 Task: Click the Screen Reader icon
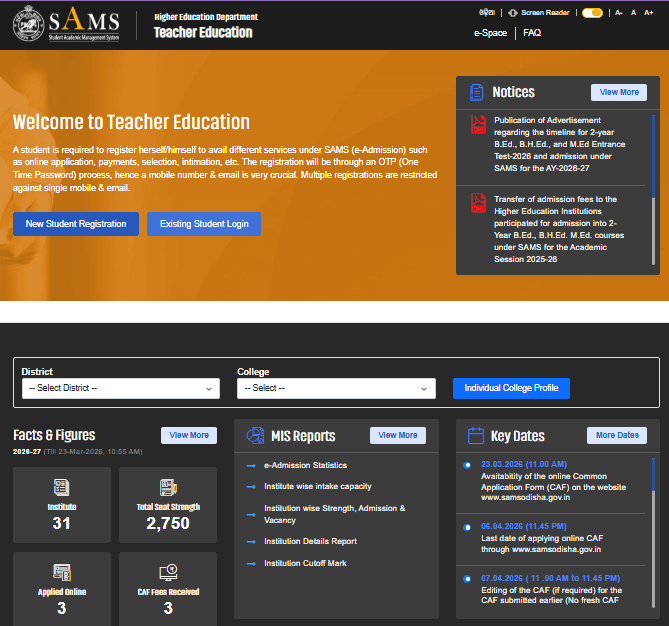click(513, 13)
